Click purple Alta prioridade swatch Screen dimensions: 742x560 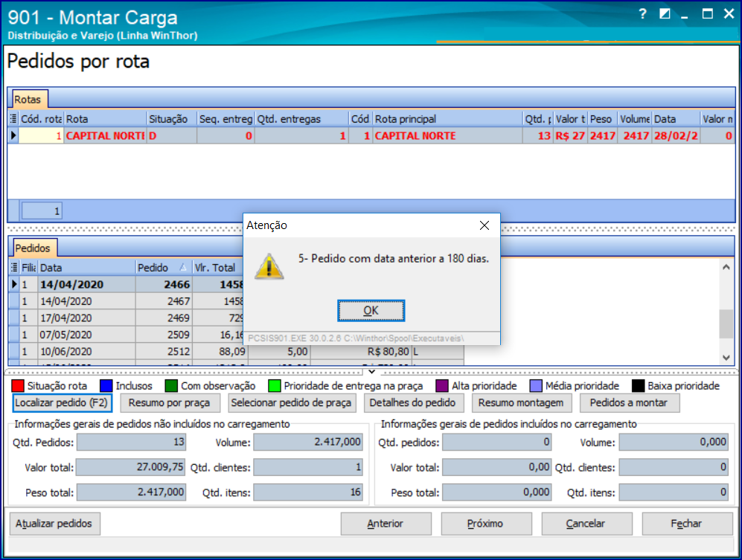[441, 386]
